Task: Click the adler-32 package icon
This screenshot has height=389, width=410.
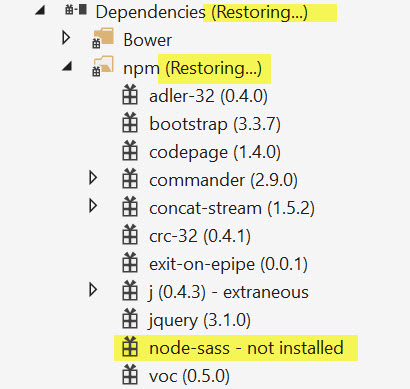Action: [x=130, y=95]
